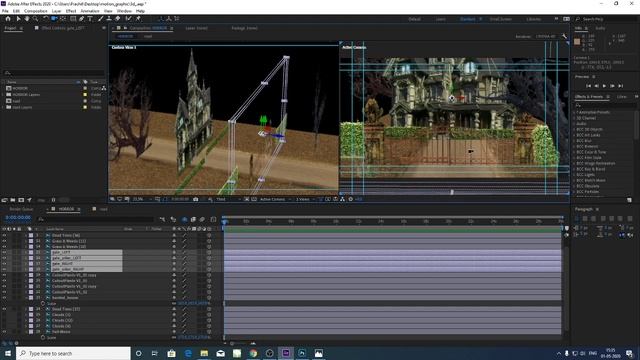Select the Zoom magnifier tool
Image resolution: width=640 pixels, height=360 pixels.
tap(36, 19)
